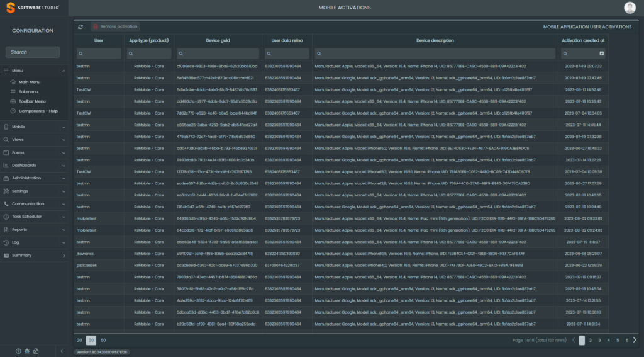Collapse sidebar using the left chevron
The image size is (644, 357).
point(62,351)
